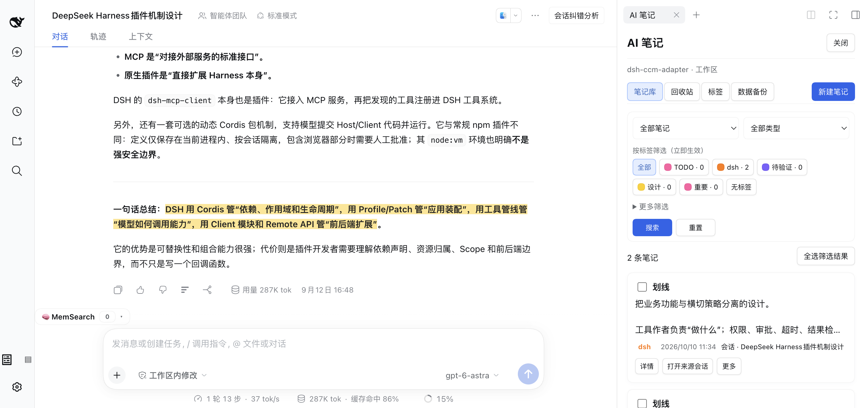Switch to the 上下文 tab
The width and height of the screenshot is (868, 408).
click(140, 37)
